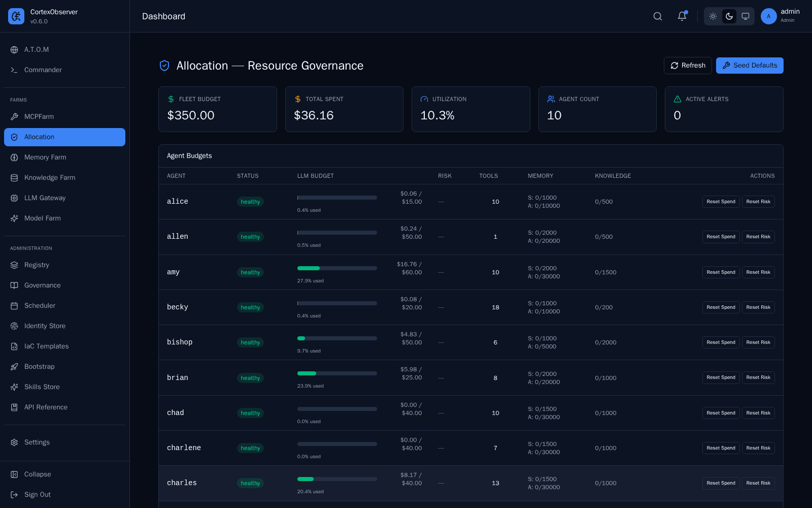
Task: Open the Memory Farm menu item
Action: 64,157
